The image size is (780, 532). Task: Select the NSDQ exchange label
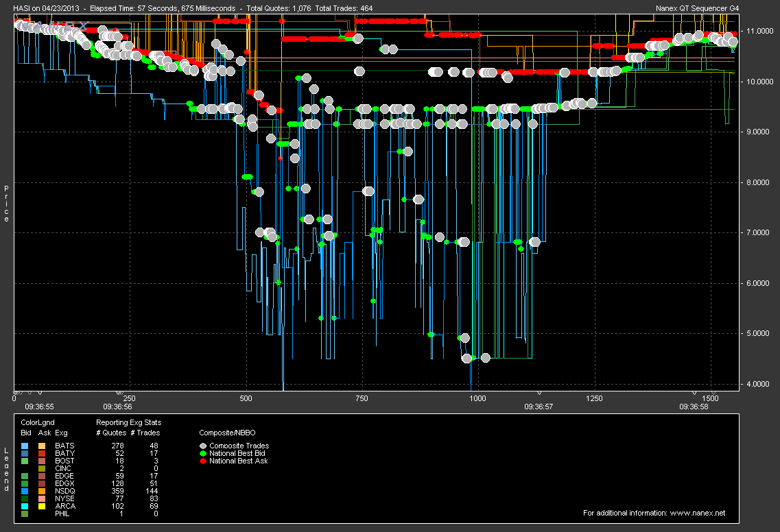click(x=65, y=492)
